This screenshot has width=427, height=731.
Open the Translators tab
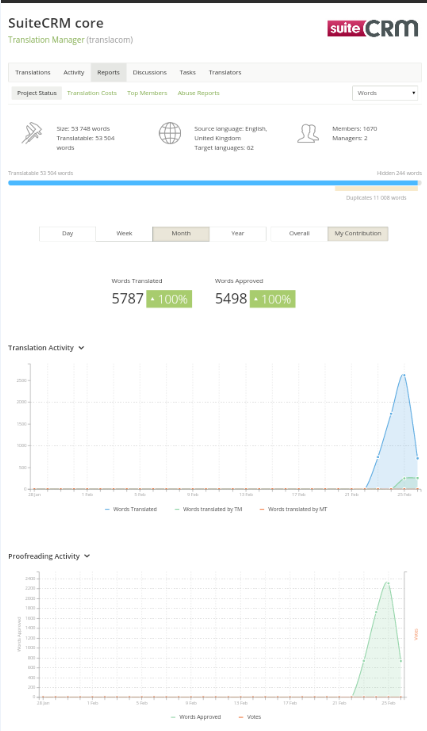pyautogui.click(x=225, y=72)
